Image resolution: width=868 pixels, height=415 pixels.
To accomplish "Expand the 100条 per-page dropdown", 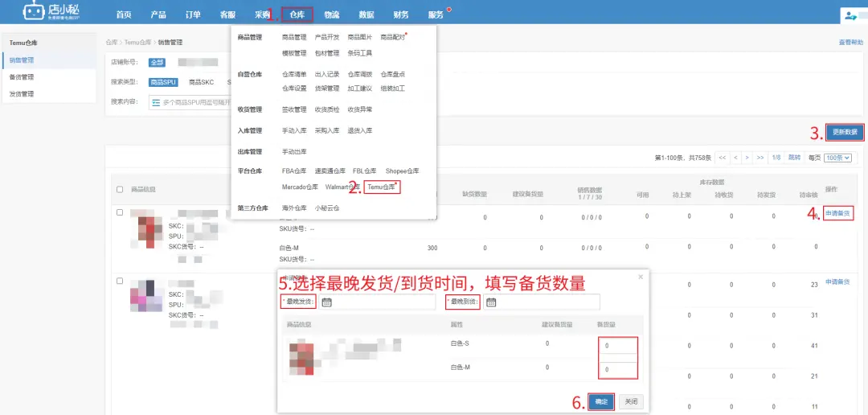I will coord(837,158).
